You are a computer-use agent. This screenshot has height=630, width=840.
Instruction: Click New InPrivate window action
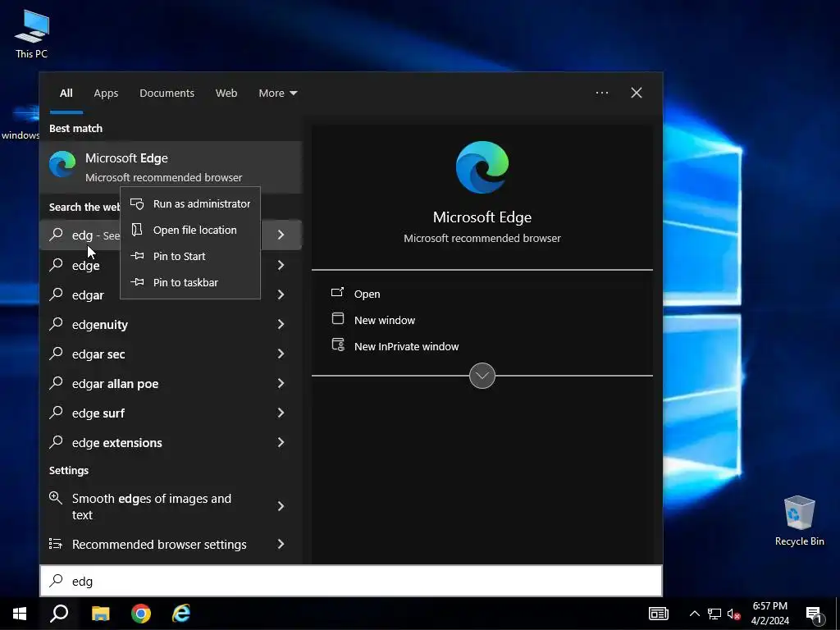[407, 347]
